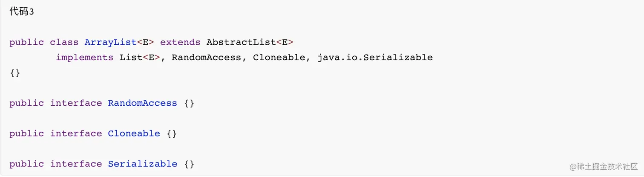
Task: Click the "extends" keyword
Action: pyautogui.click(x=180, y=42)
